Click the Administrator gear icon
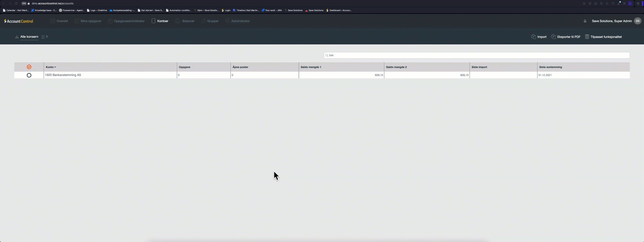 [x=227, y=21]
